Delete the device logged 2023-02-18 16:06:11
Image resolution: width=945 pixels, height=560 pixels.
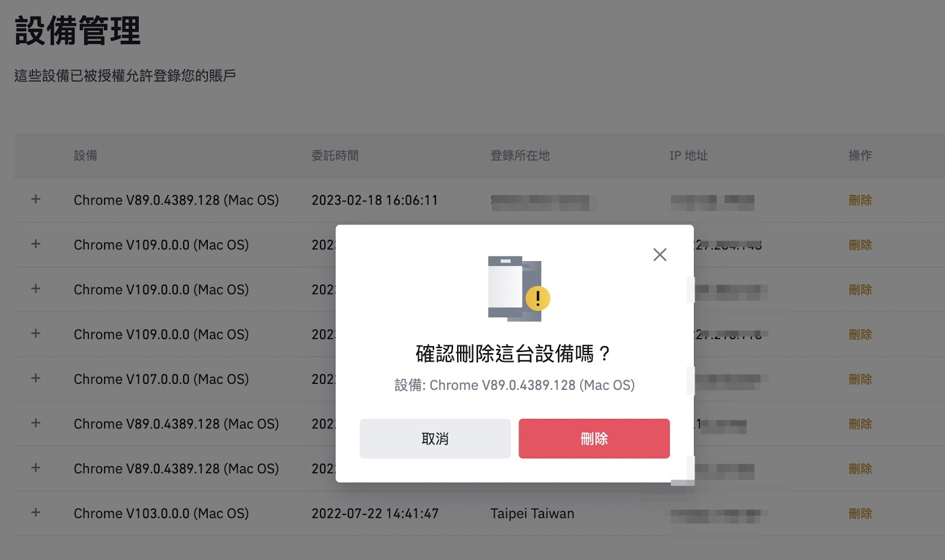(860, 200)
